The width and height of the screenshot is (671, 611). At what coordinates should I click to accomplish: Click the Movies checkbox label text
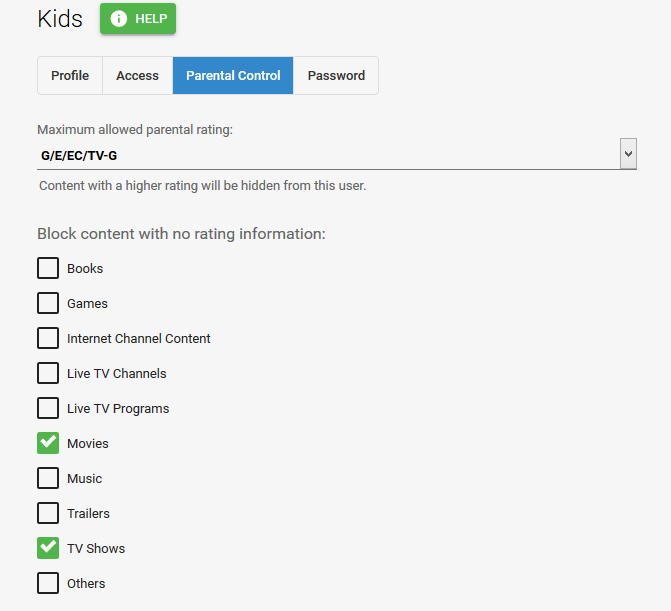(88, 444)
